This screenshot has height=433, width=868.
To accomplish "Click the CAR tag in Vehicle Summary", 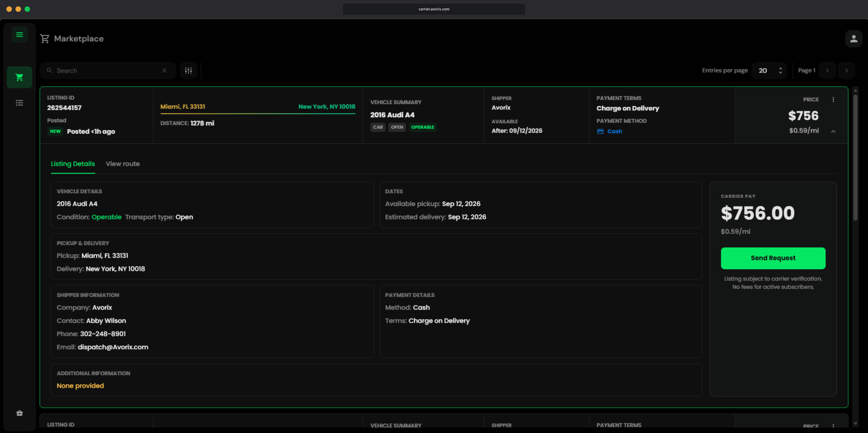I will [x=378, y=127].
